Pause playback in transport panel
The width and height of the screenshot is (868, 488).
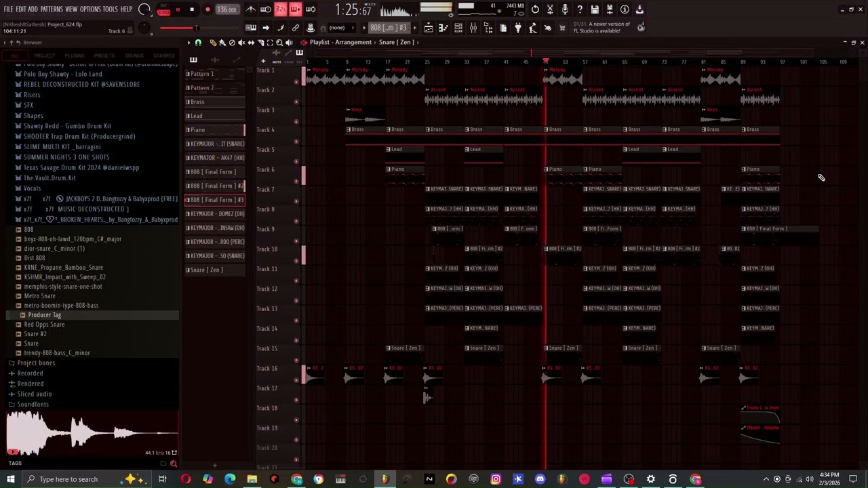[178, 9]
